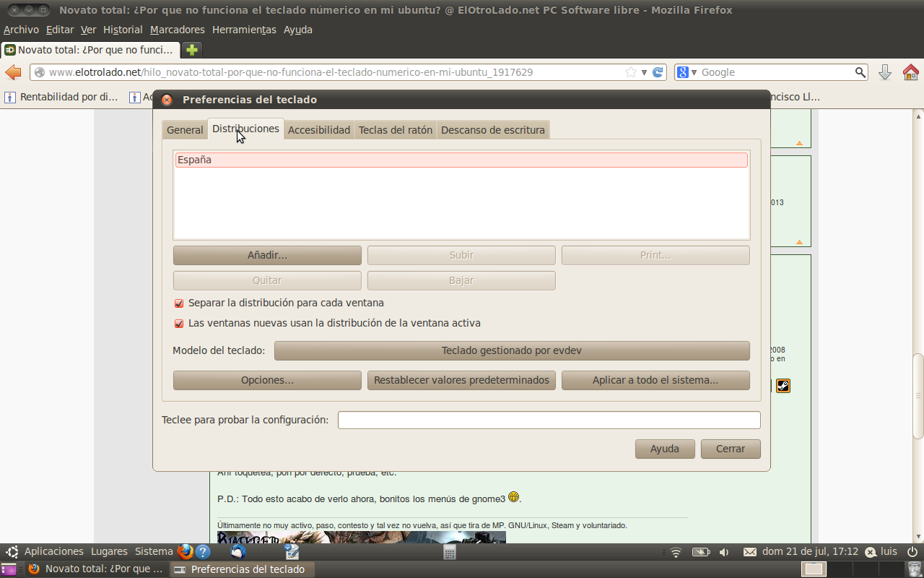Bookmark this page with the star icon

(630, 72)
